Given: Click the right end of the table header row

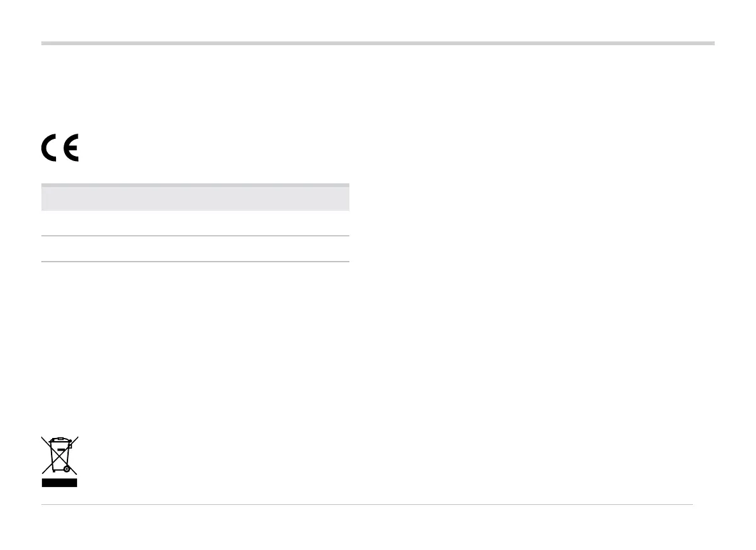Looking at the screenshot, I should 347,199.
